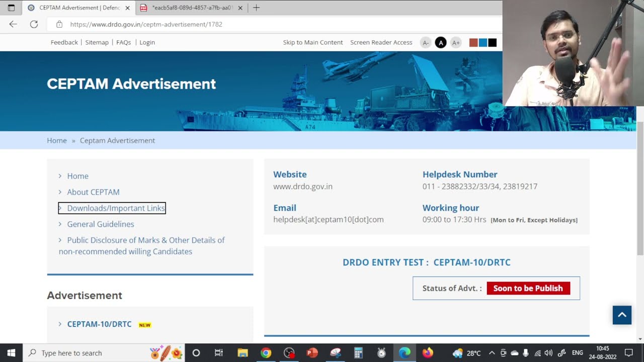Click the taskbar search box
The width and height of the screenshot is (644, 362).
104,353
